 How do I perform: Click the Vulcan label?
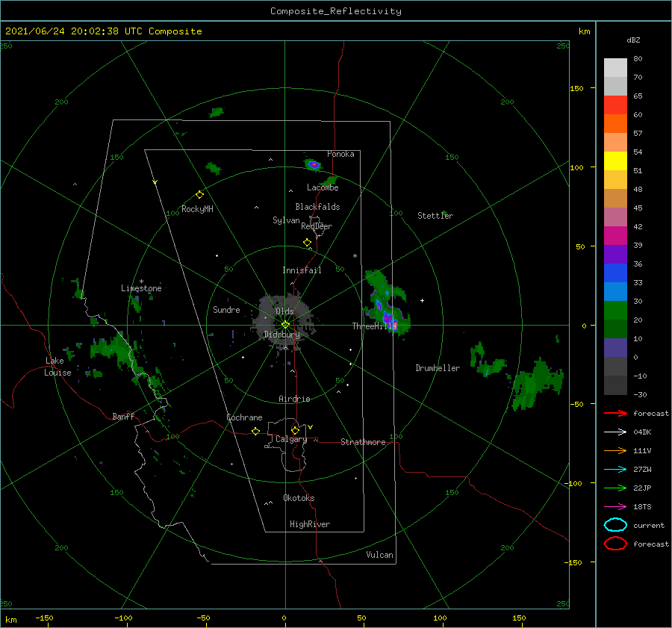coord(380,555)
